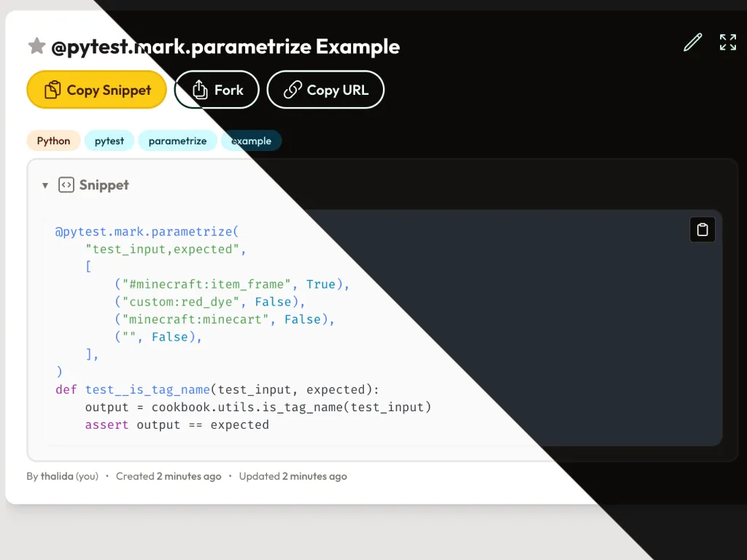Click the Snippet section heading
747x560 pixels.
click(x=104, y=184)
